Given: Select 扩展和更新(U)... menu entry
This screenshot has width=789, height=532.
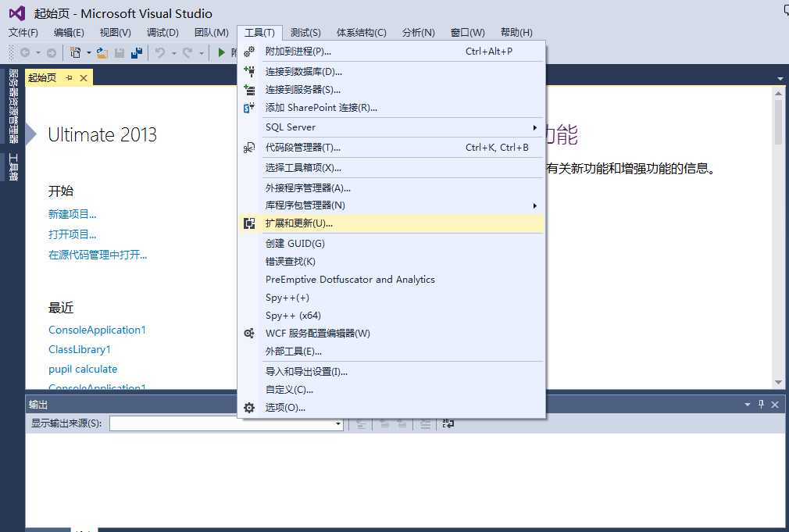Looking at the screenshot, I should click(x=392, y=223).
